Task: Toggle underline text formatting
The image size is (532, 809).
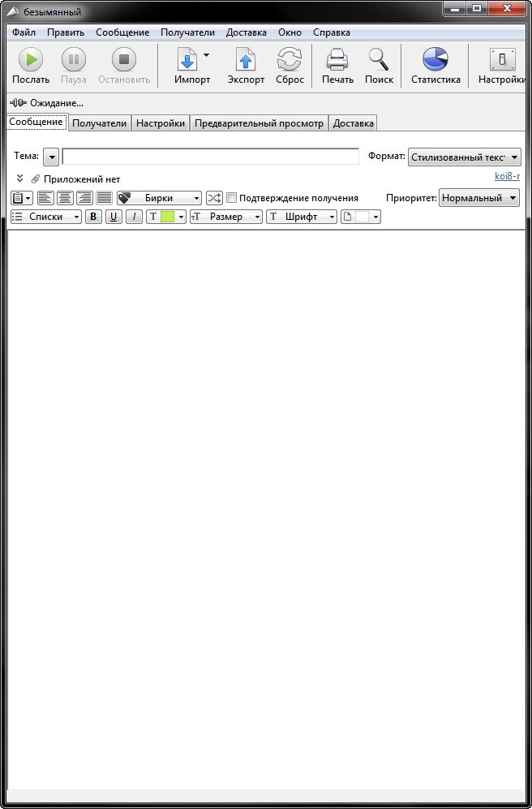Action: point(114,217)
